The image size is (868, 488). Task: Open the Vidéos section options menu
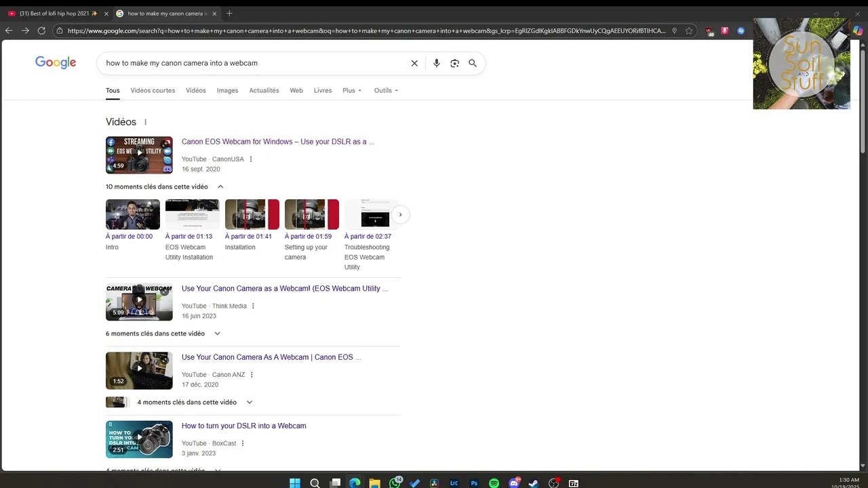(x=145, y=122)
